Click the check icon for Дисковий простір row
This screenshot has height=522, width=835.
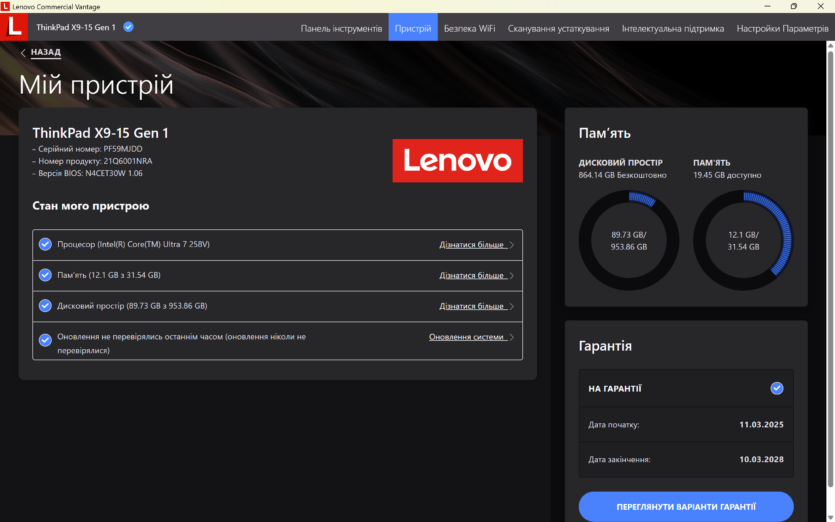[x=45, y=306]
